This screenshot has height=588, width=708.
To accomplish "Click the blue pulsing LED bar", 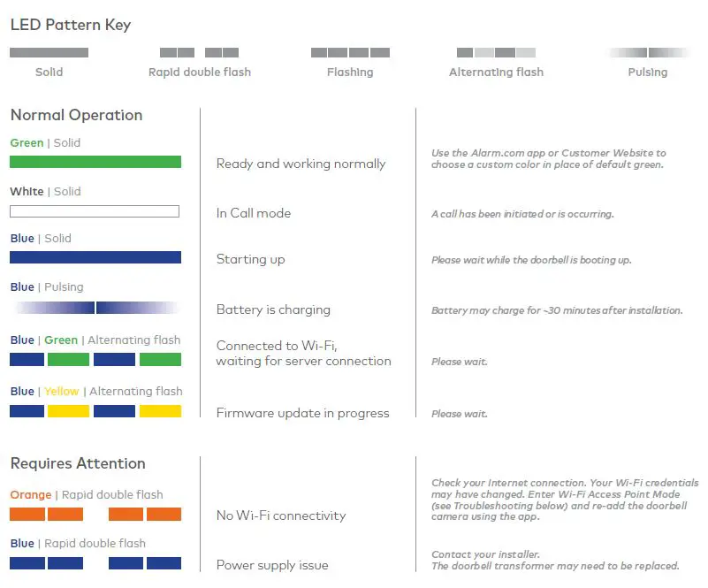I will click(x=95, y=308).
